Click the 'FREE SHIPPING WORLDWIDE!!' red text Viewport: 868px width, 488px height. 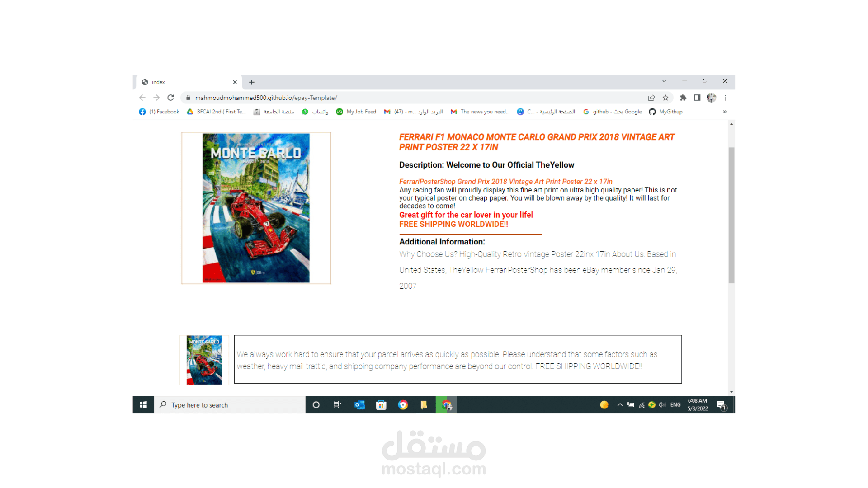pyautogui.click(x=453, y=224)
